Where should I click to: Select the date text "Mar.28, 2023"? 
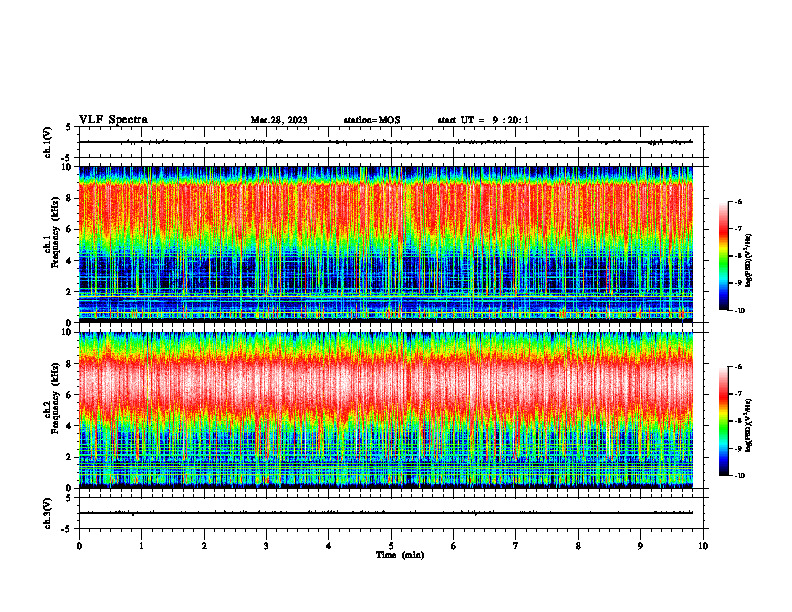(x=279, y=120)
